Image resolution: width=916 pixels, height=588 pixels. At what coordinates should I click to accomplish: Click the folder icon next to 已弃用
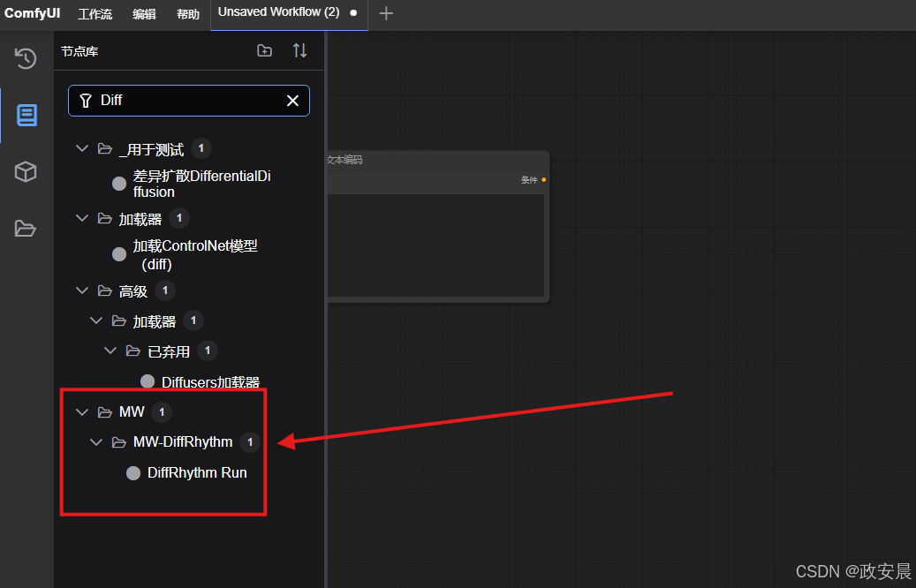[132, 351]
